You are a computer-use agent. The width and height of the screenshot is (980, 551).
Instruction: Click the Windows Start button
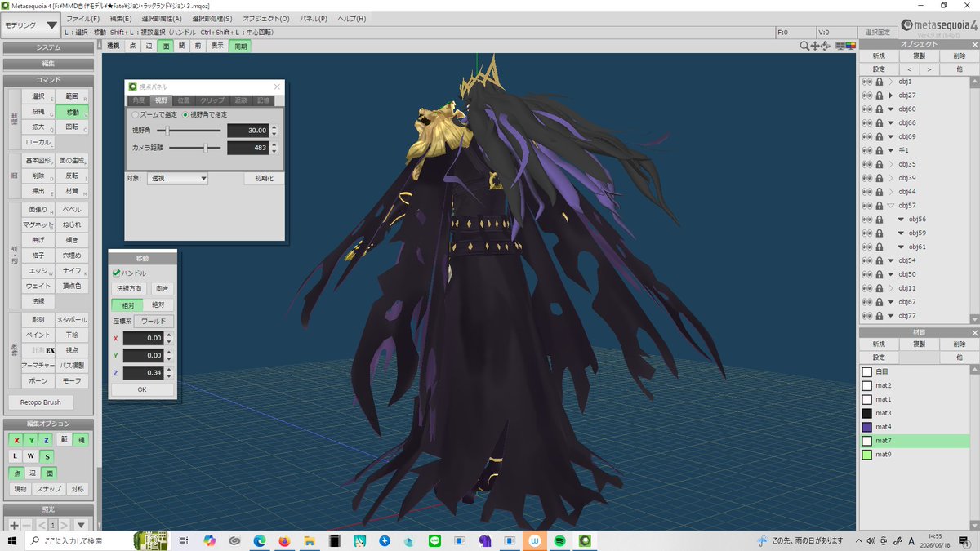(x=12, y=540)
